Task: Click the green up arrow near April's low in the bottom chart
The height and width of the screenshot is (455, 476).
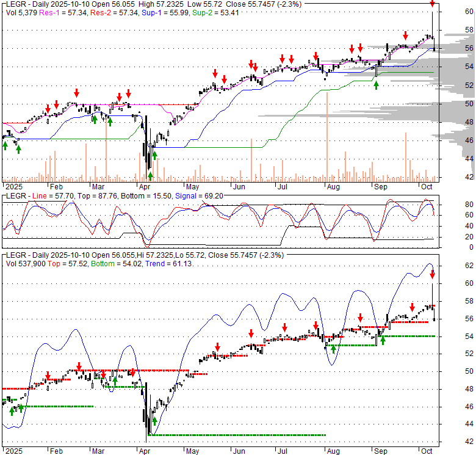Action: coord(154,420)
